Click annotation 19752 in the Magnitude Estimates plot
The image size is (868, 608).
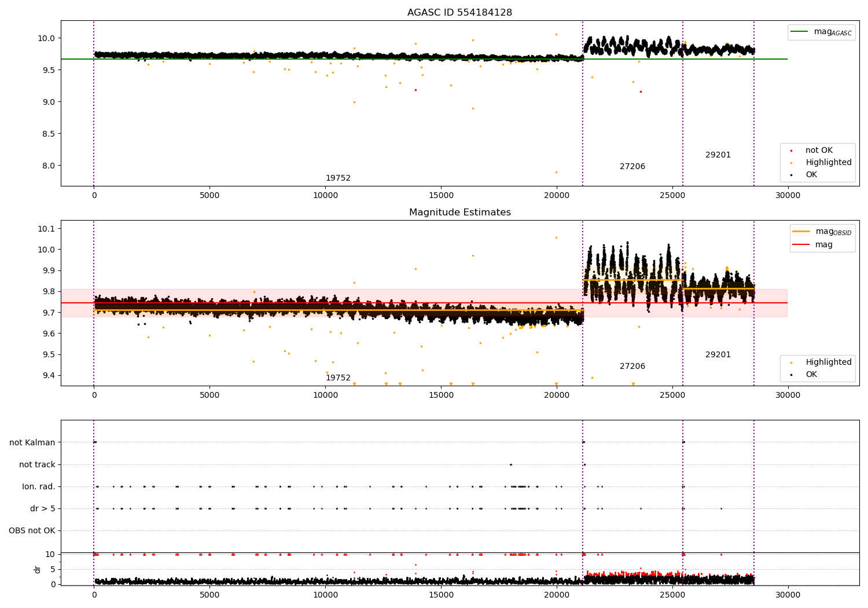point(338,378)
